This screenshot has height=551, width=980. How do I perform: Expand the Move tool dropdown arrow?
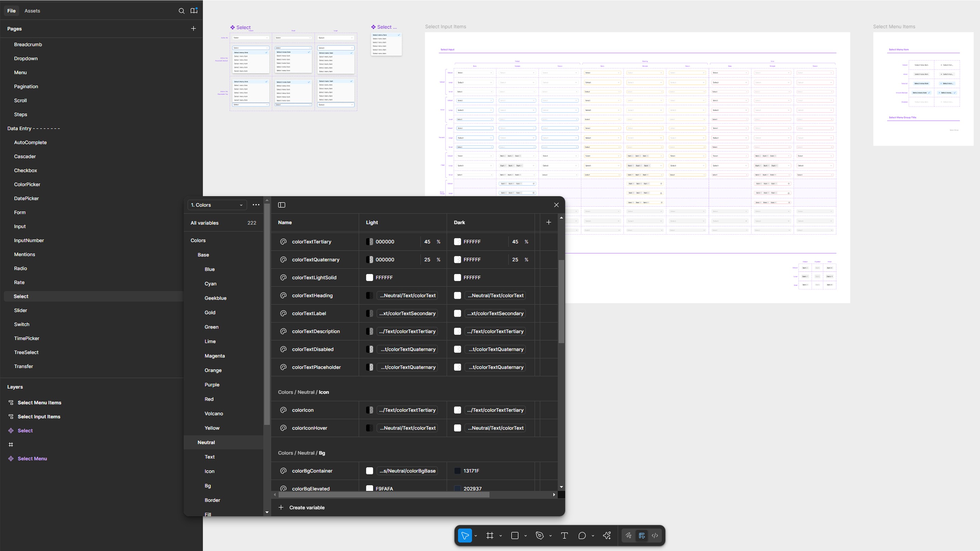point(476,536)
